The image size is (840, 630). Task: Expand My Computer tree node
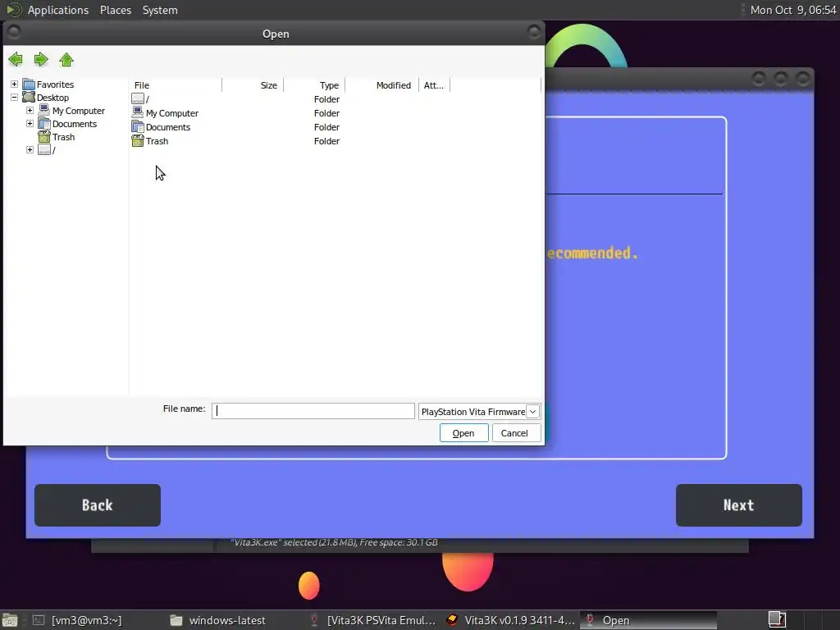click(30, 111)
